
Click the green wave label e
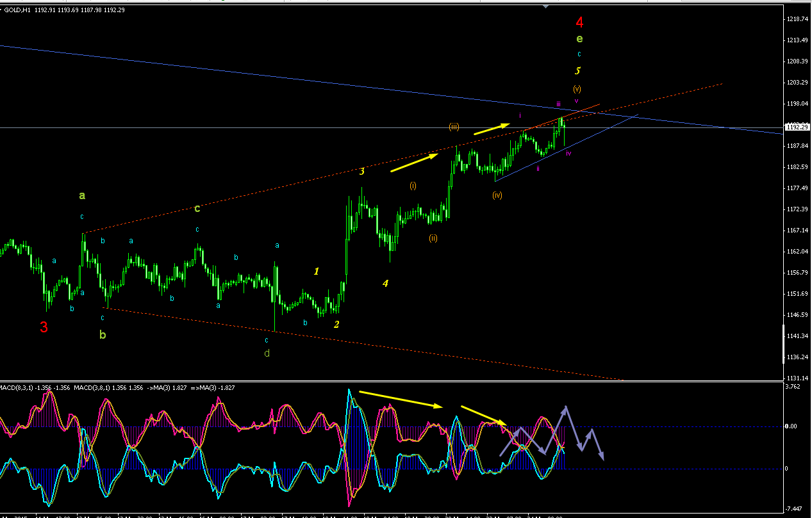579,38
